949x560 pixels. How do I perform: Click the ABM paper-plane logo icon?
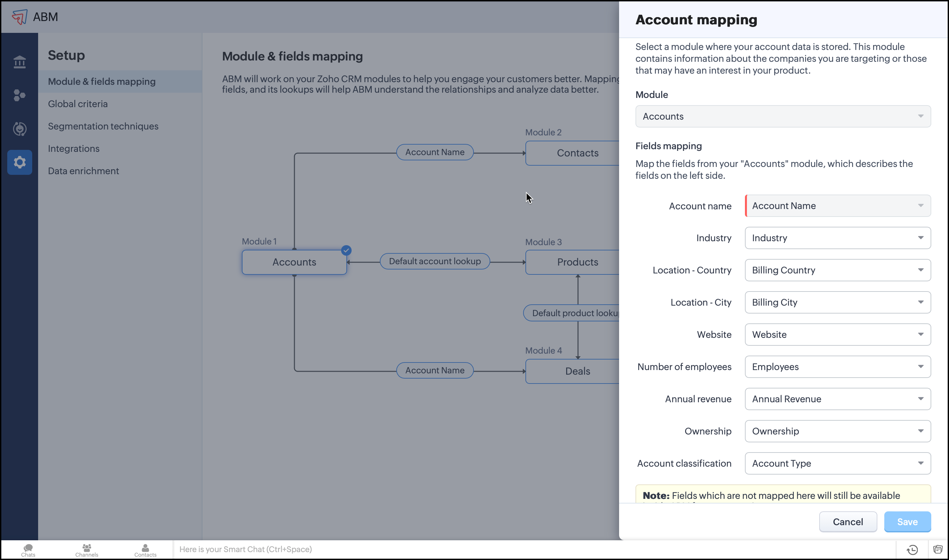pos(19,17)
